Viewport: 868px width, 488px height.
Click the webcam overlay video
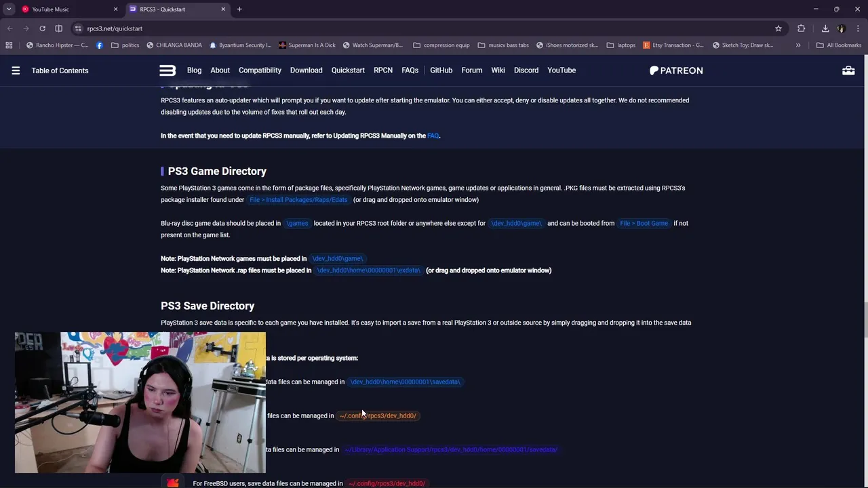coord(140,403)
